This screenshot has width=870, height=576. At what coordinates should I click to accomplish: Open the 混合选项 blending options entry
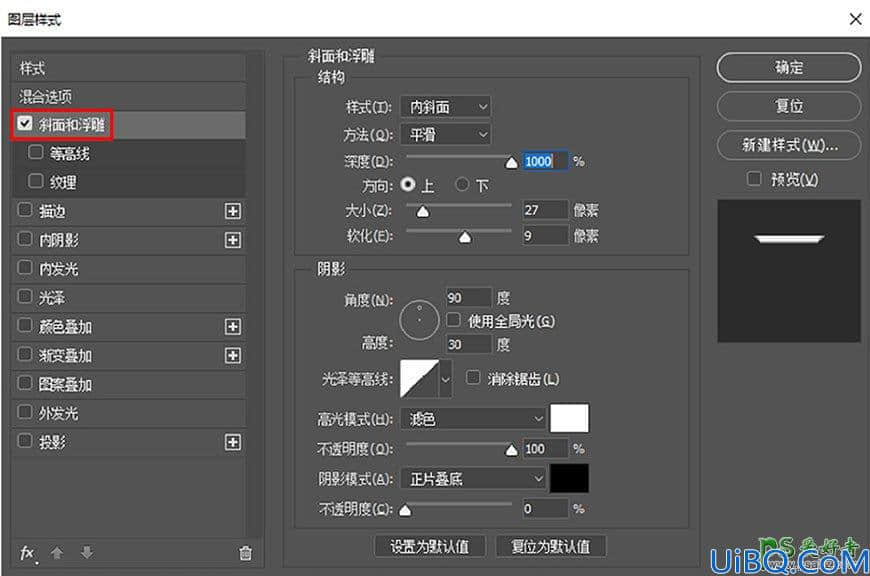128,97
